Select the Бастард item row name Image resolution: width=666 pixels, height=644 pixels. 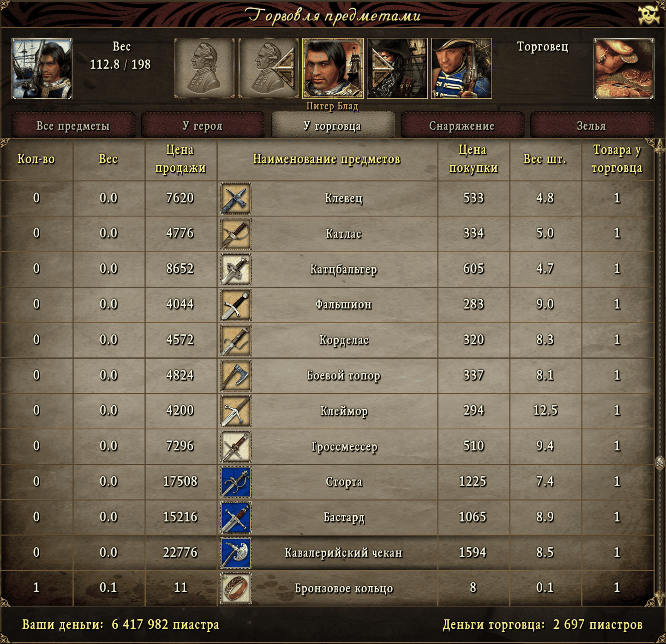pyautogui.click(x=344, y=517)
